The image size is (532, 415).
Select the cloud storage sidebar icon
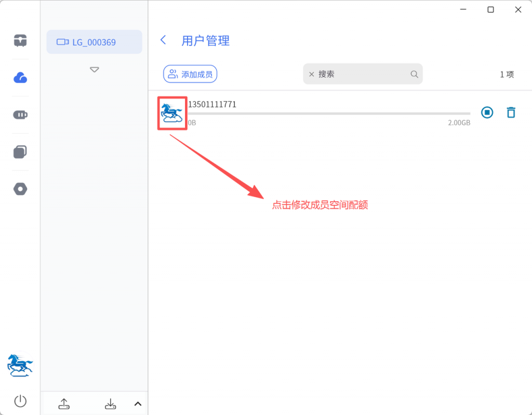click(20, 78)
